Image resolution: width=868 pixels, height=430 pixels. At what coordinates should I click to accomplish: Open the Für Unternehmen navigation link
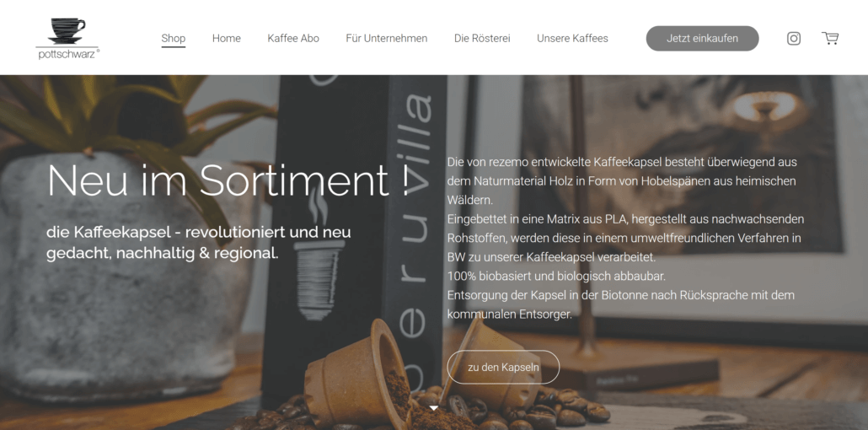[x=387, y=38]
